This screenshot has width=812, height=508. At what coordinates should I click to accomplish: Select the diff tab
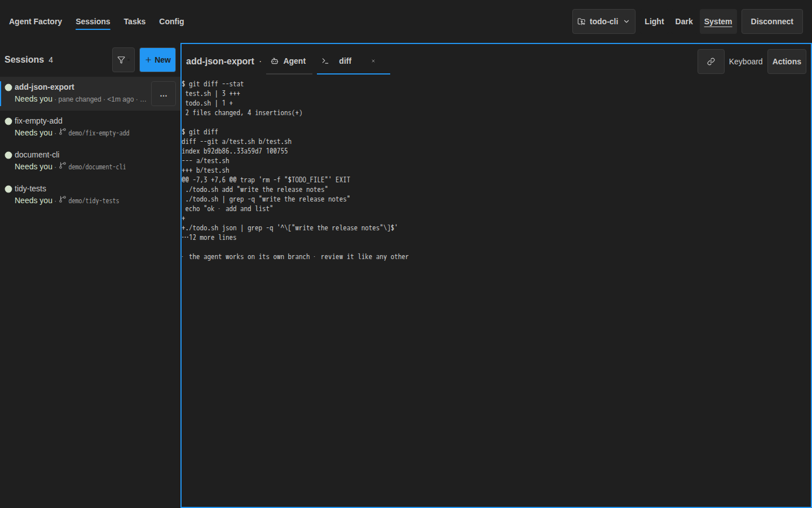(345, 61)
